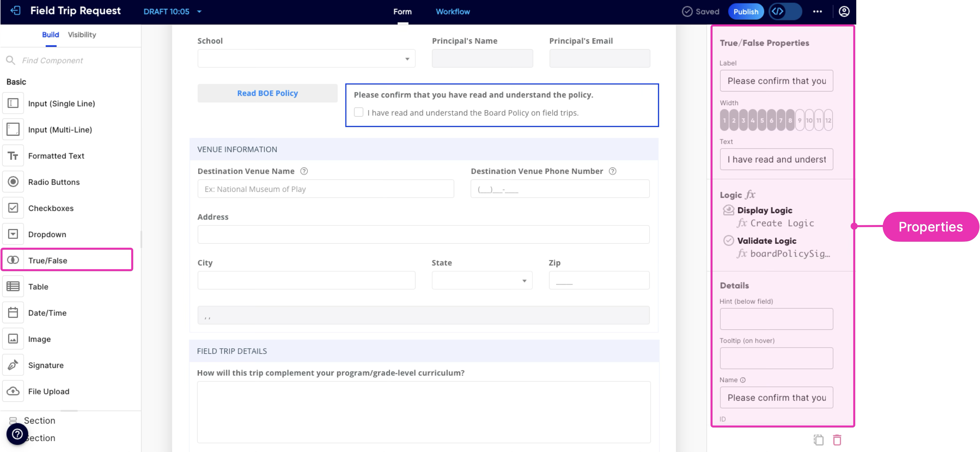Click the Read BOE Policy button
Screen dimensions: 980x452
(x=267, y=93)
